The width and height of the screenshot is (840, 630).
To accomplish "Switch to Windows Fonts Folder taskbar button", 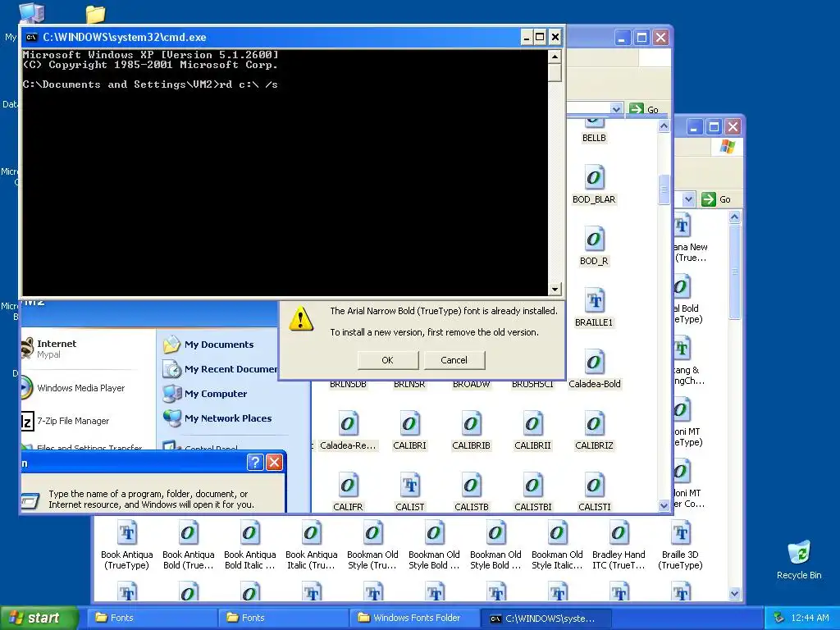I will point(414,618).
